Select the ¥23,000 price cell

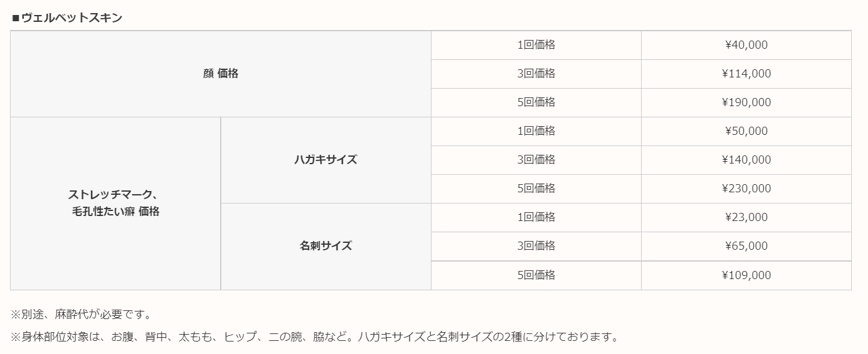[x=746, y=217]
